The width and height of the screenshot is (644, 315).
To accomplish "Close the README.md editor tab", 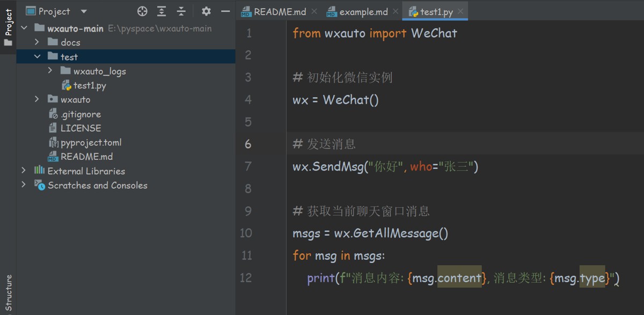I will coord(314,11).
